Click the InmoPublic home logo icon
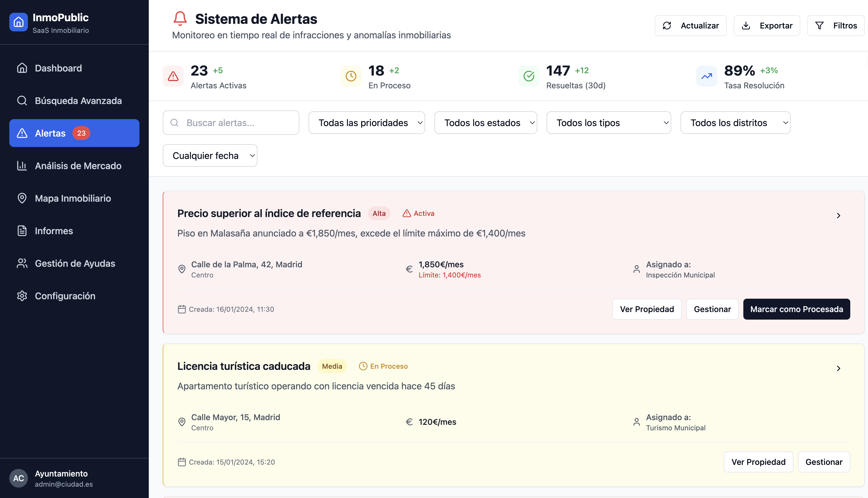The height and width of the screenshot is (498, 868). (19, 22)
